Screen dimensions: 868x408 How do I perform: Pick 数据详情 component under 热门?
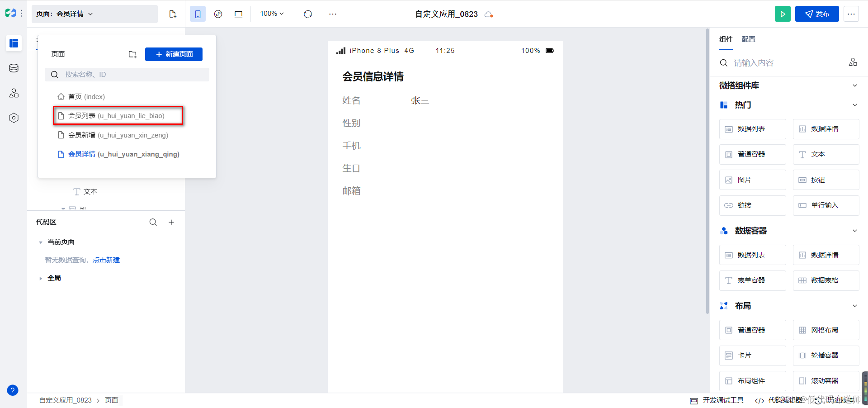(x=826, y=129)
